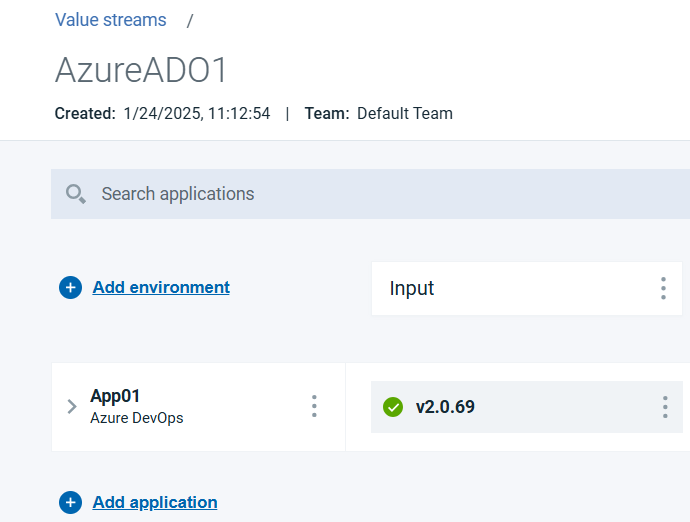
Task: Click the AzureADO1 value stream title
Action: 142,70
